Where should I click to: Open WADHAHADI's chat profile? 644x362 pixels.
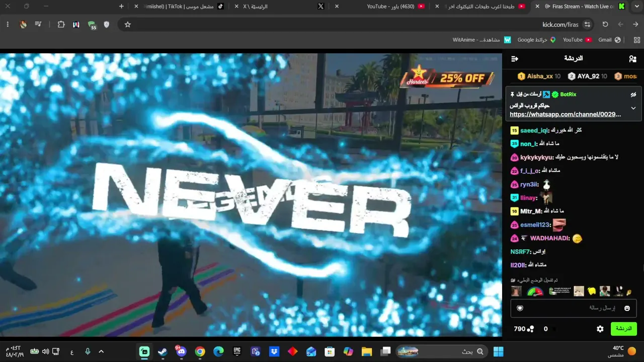click(x=549, y=238)
